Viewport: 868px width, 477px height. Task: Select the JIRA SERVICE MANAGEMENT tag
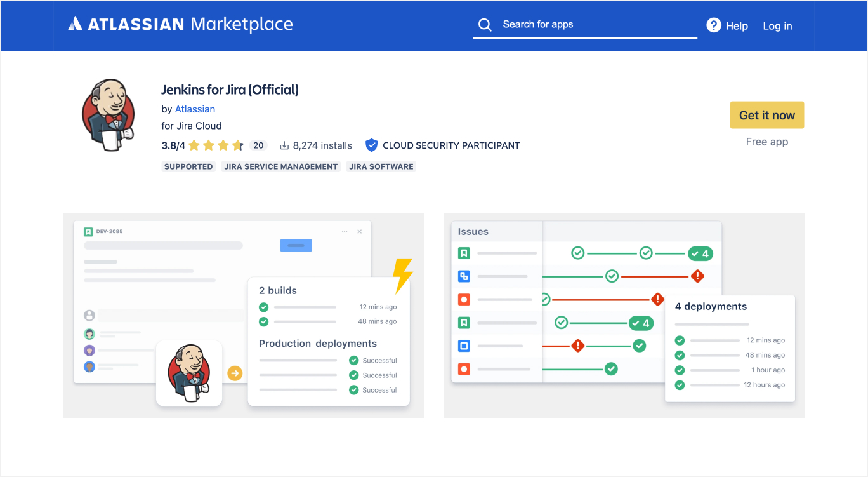tap(281, 166)
